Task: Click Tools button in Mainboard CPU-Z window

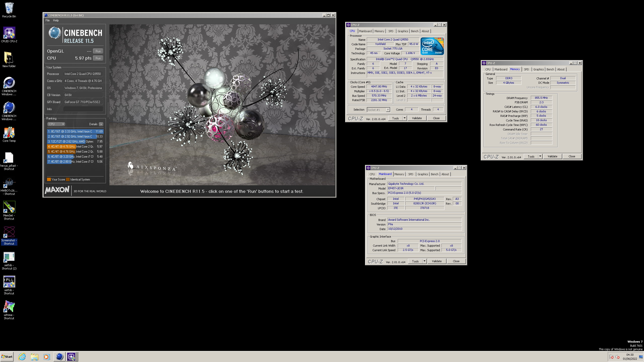Action: click(415, 261)
